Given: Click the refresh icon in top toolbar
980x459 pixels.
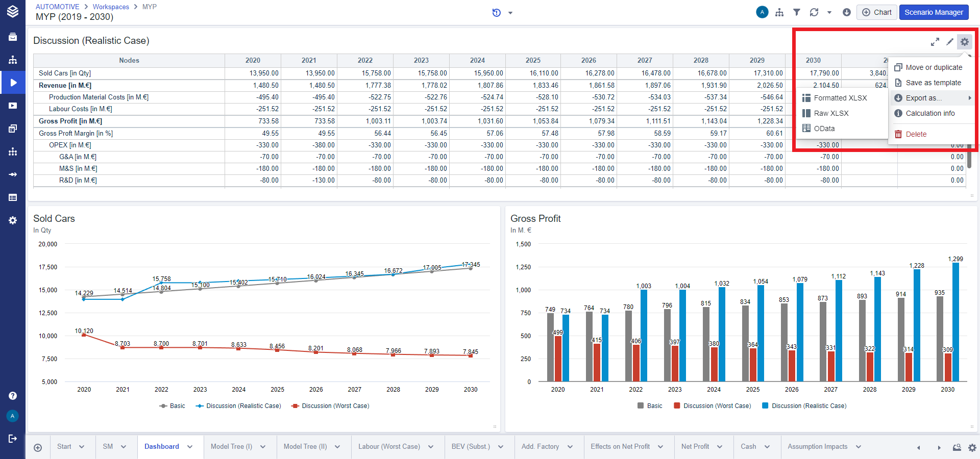Looking at the screenshot, I should point(814,12).
